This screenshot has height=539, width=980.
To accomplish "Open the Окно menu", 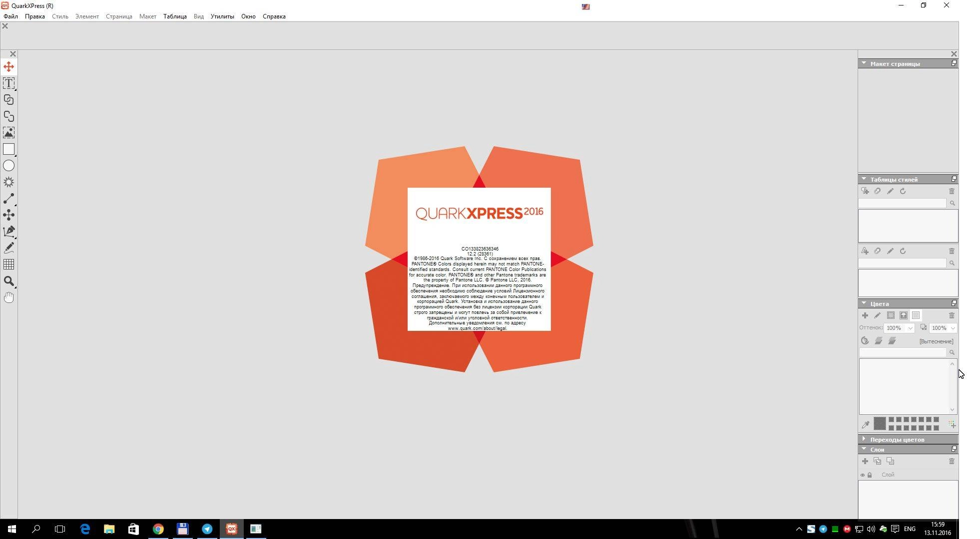I will pos(248,16).
